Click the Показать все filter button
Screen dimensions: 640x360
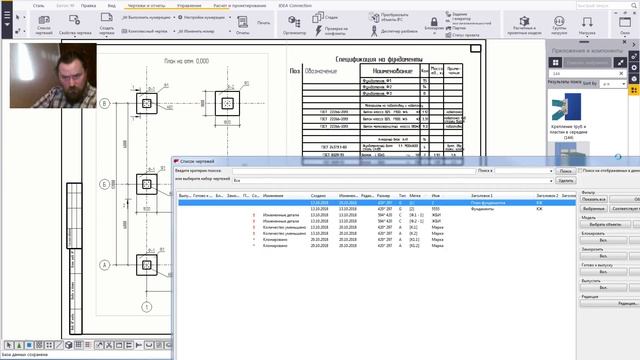(594, 200)
